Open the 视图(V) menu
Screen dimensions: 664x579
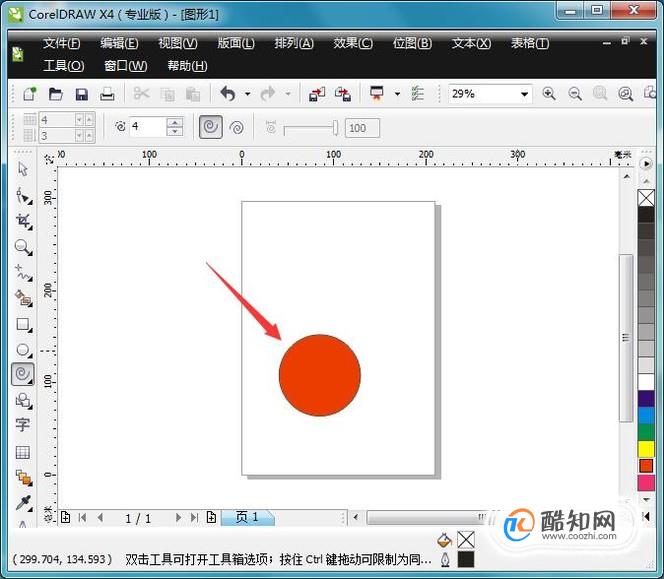[x=178, y=43]
